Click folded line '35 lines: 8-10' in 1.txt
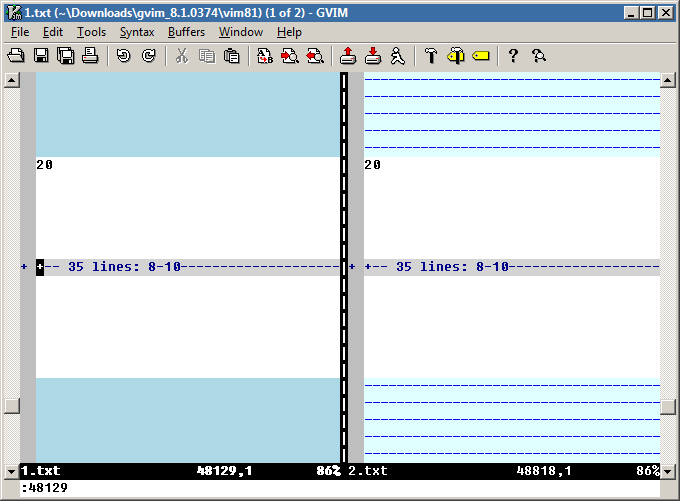The width and height of the screenshot is (680, 501). click(x=188, y=267)
